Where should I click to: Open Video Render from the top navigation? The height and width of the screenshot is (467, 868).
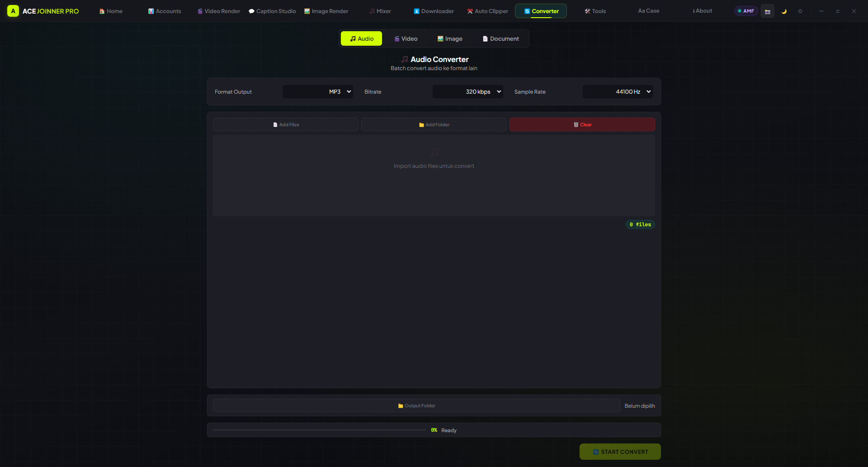tap(219, 11)
